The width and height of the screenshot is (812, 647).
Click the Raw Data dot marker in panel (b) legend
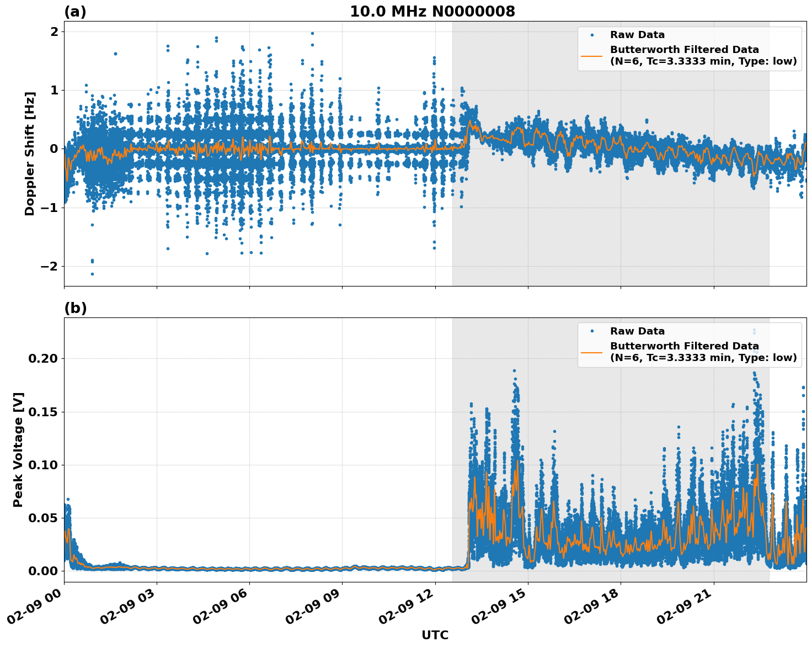(593, 330)
